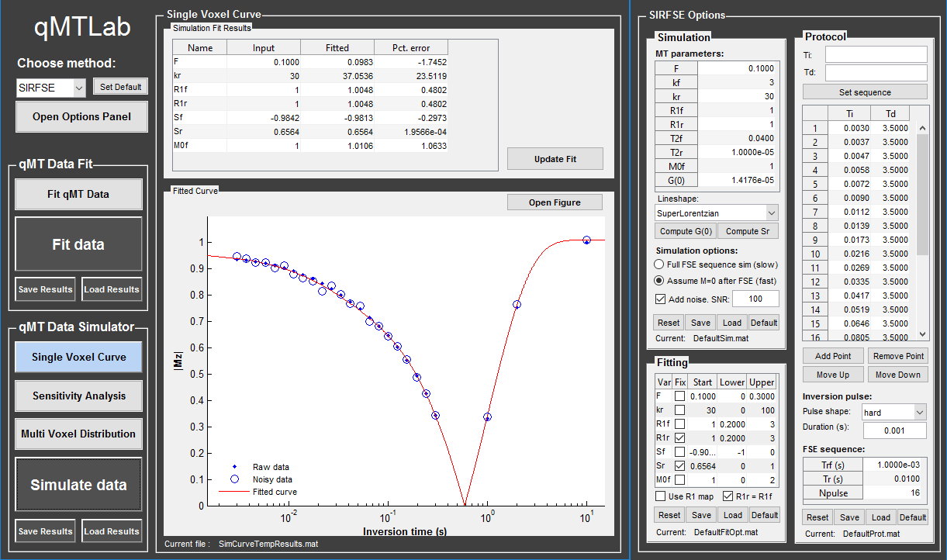Image resolution: width=947 pixels, height=560 pixels.
Task: Switch to Sensitivity Analysis
Action: 78,396
